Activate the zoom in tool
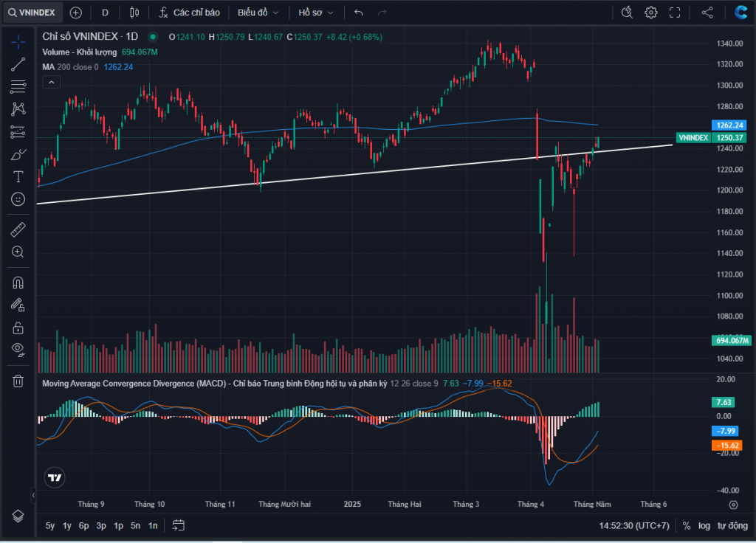This screenshot has width=756, height=543. [18, 252]
